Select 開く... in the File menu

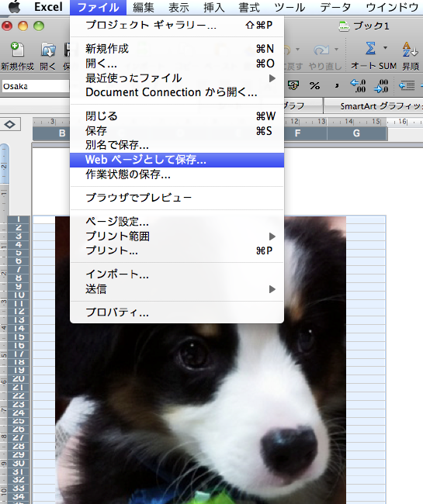tap(177, 64)
